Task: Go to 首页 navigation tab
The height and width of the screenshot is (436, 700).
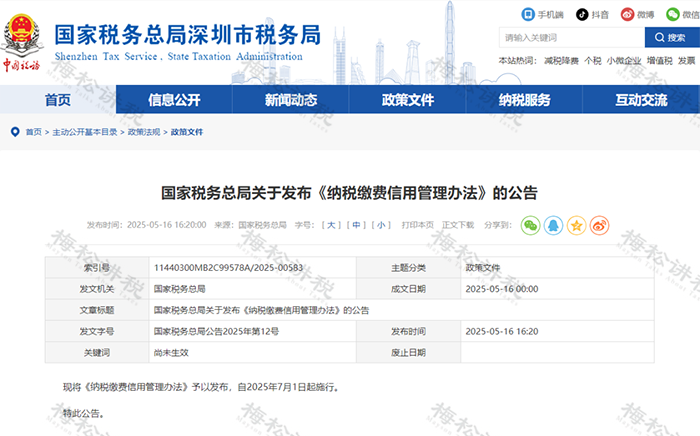Action: pos(58,100)
